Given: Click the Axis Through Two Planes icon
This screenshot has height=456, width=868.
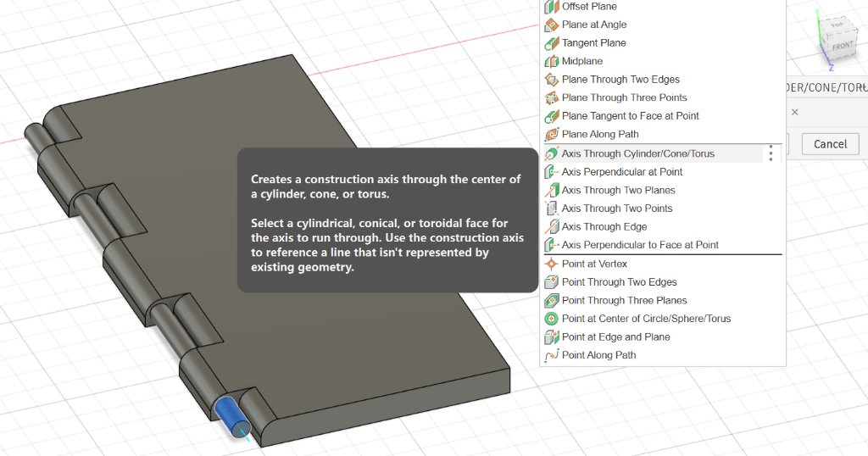Looking at the screenshot, I should 552,191.
